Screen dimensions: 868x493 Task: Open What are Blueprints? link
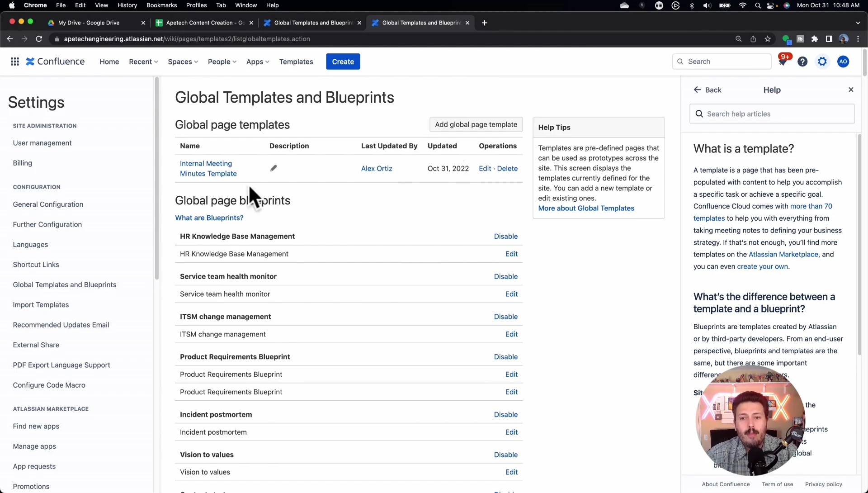209,218
